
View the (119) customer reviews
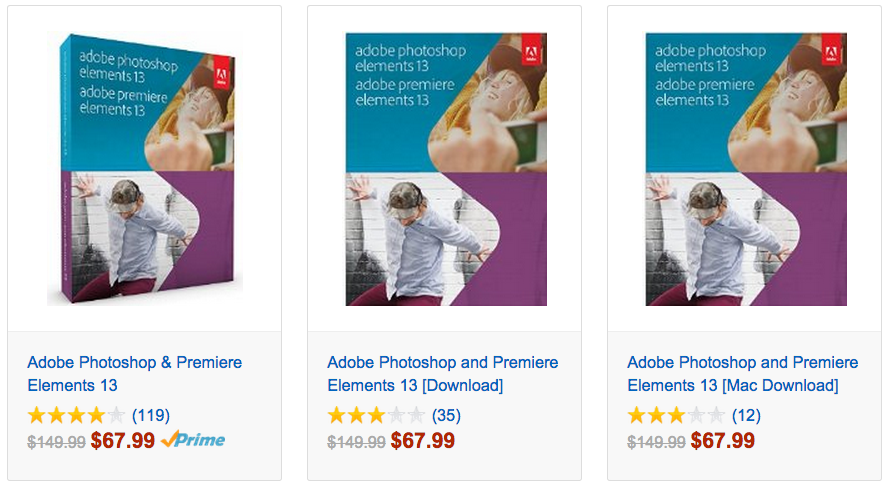click(151, 415)
